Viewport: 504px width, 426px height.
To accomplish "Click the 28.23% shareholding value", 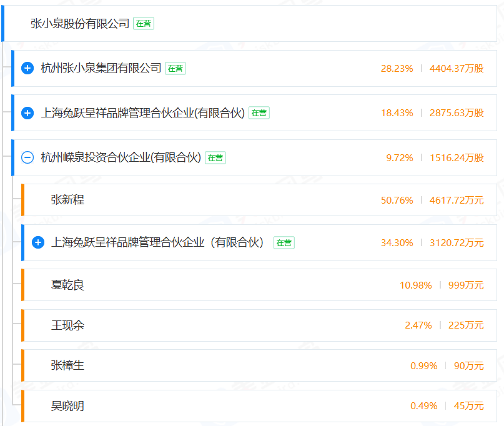I will 397,69.
